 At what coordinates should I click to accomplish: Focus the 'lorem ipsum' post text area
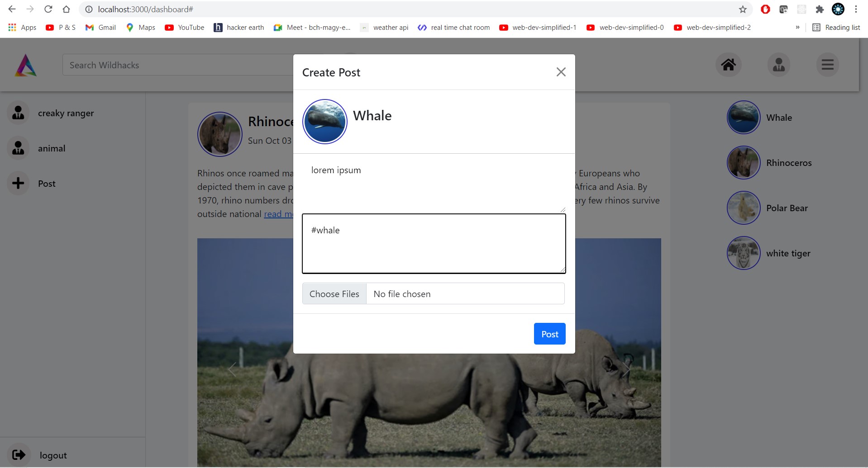[x=434, y=184]
